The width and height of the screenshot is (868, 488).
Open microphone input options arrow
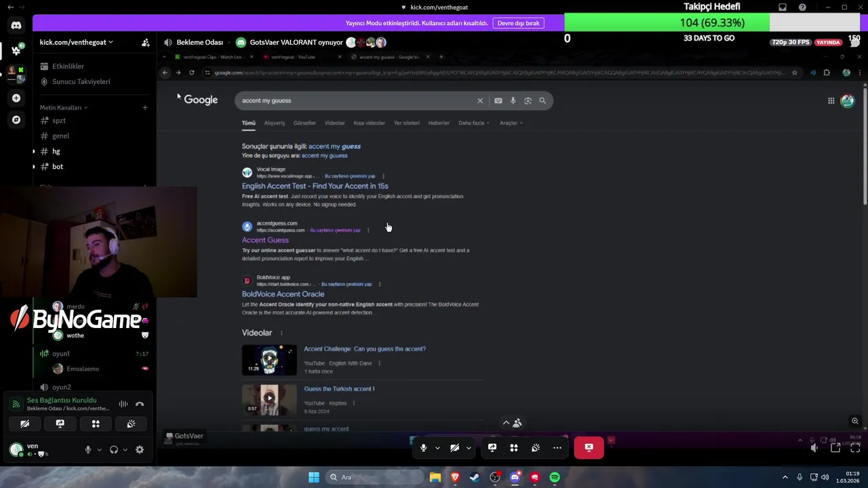(100, 449)
